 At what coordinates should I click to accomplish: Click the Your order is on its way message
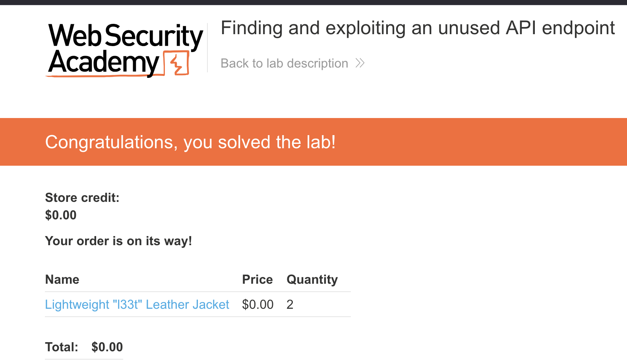pyautogui.click(x=118, y=241)
